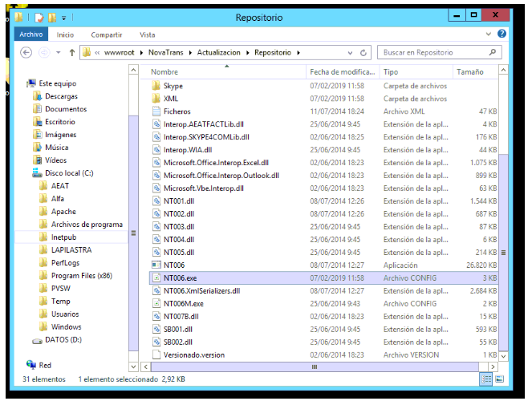Click the NT006 application icon
This screenshot has height=401, width=532.
click(x=156, y=265)
